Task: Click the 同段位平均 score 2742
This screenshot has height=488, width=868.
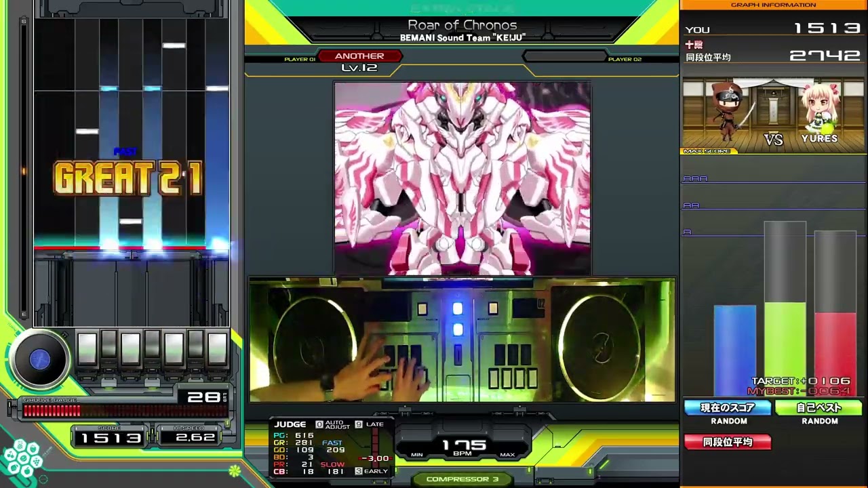Action: (825, 56)
